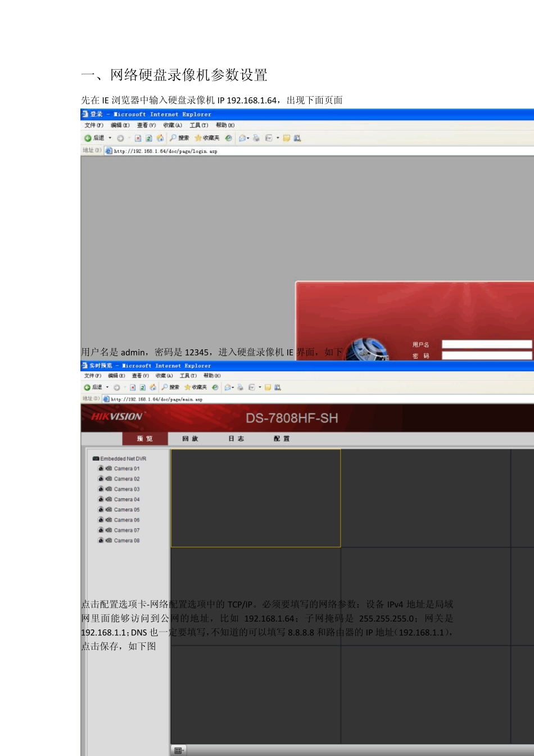Toggle record icon for Camera 03
Viewport: 534px width, 756px height.
(109, 489)
